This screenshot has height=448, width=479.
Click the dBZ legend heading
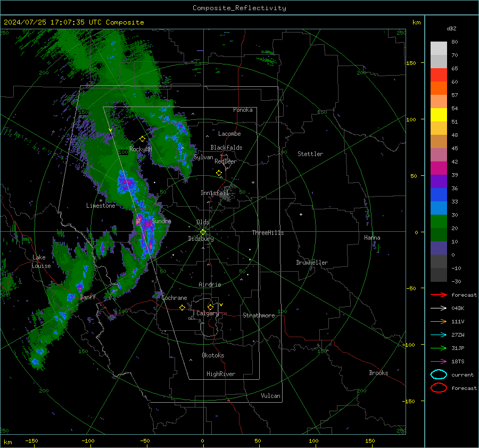click(x=451, y=28)
